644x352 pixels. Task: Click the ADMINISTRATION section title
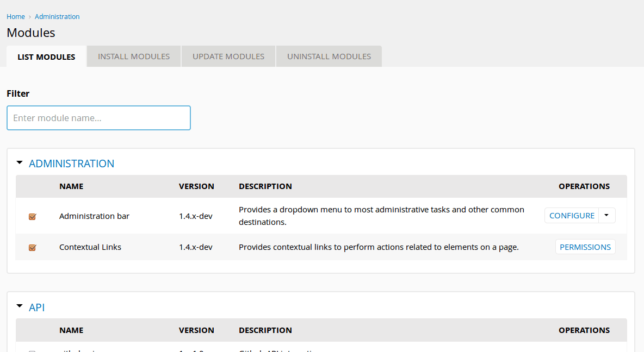click(71, 164)
